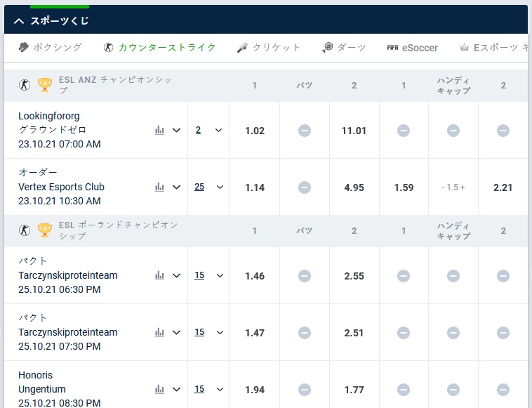Open the Eスポーツ tab
Screen dimensions: 532x408
[494, 48]
